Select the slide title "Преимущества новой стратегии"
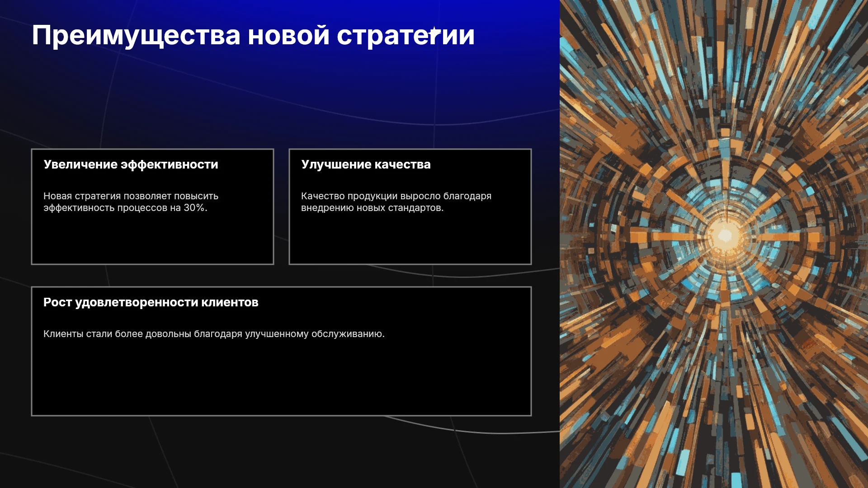The image size is (868, 488). pyautogui.click(x=253, y=36)
